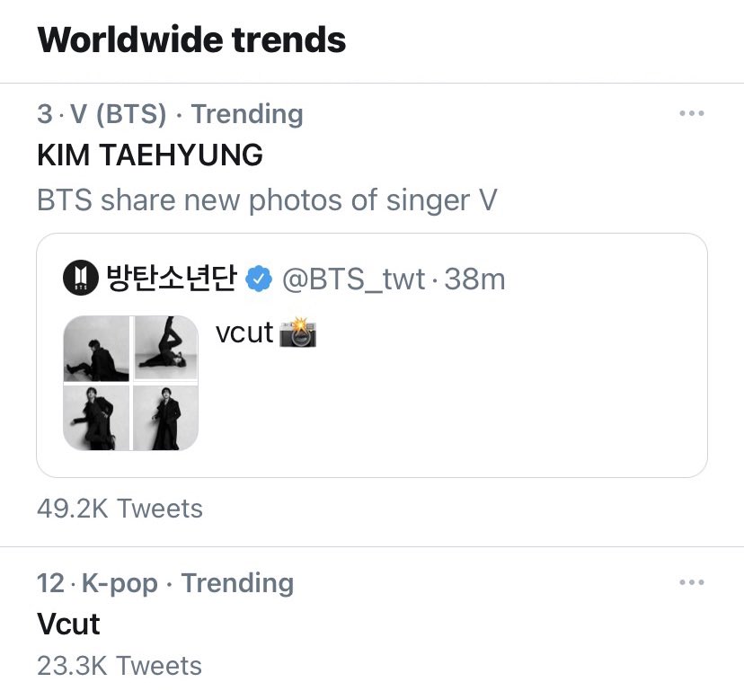The image size is (744, 700).
Task: Click the 49.2K Tweets count
Action: [x=120, y=509]
